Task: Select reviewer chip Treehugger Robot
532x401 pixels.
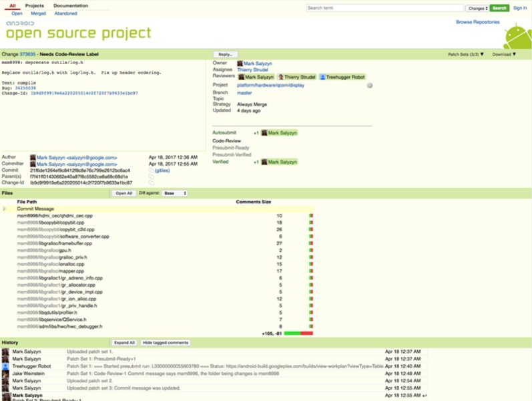Action: (x=342, y=77)
